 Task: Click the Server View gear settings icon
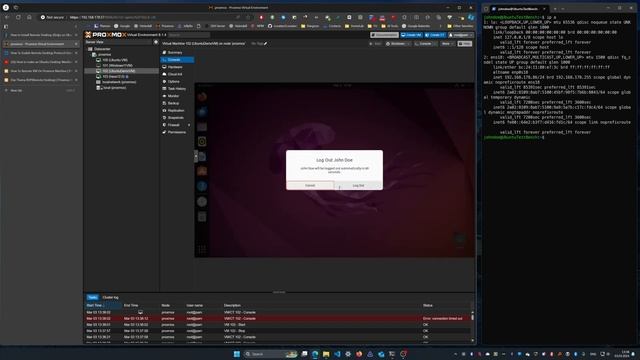(x=156, y=42)
